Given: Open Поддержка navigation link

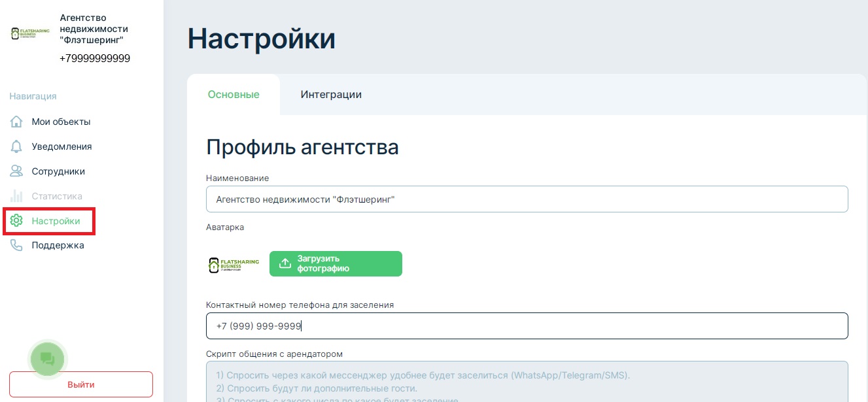Looking at the screenshot, I should point(58,246).
